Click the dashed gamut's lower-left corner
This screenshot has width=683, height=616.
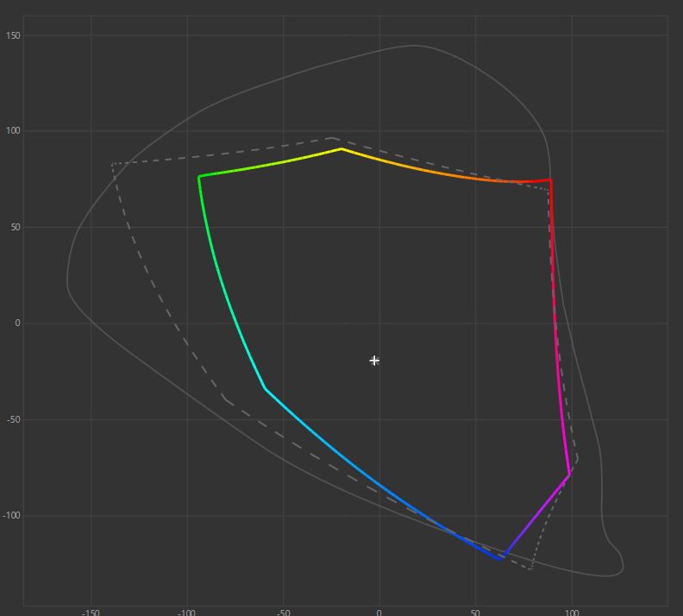coord(224,399)
